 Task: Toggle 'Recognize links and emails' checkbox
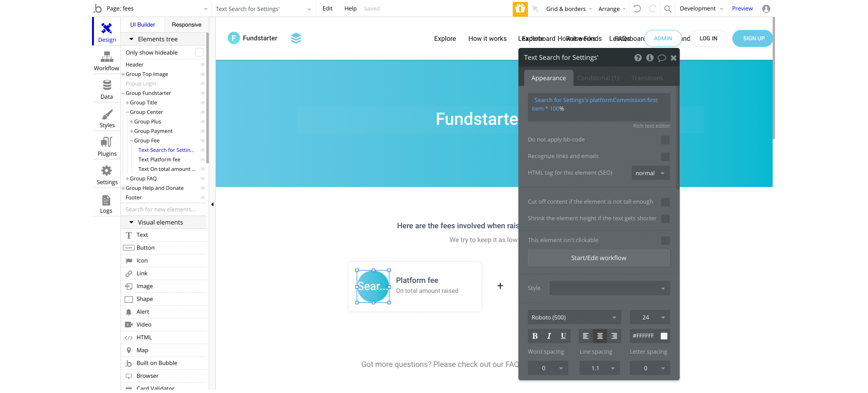[665, 157]
